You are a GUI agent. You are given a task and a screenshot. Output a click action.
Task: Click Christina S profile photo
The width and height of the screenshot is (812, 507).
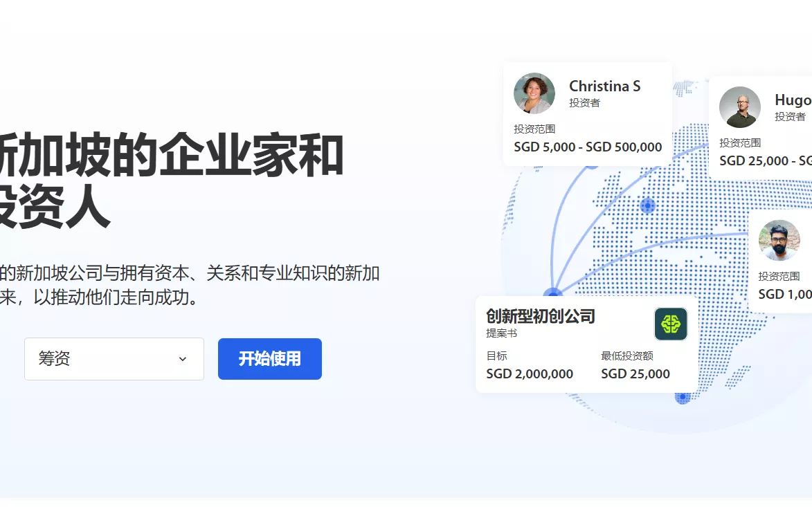(534, 93)
